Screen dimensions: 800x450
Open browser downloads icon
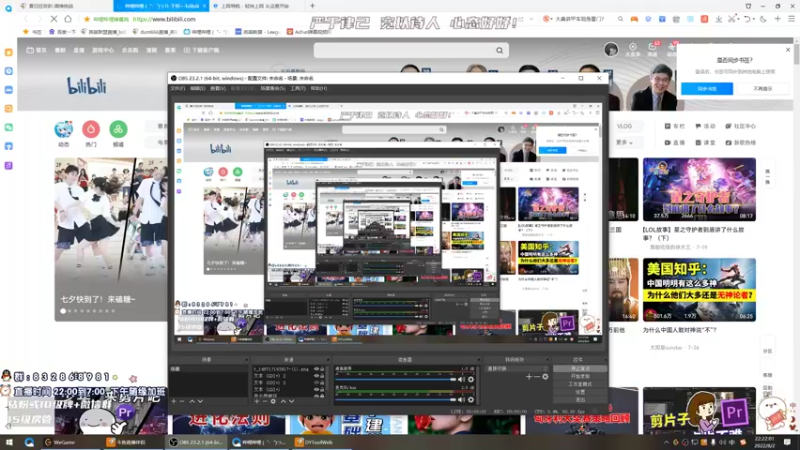718,19
